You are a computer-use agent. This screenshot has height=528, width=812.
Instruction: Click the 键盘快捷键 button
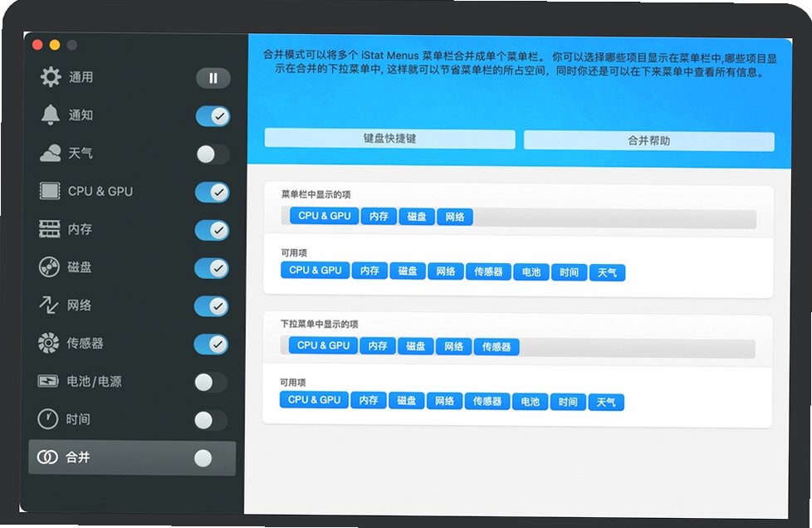point(390,139)
